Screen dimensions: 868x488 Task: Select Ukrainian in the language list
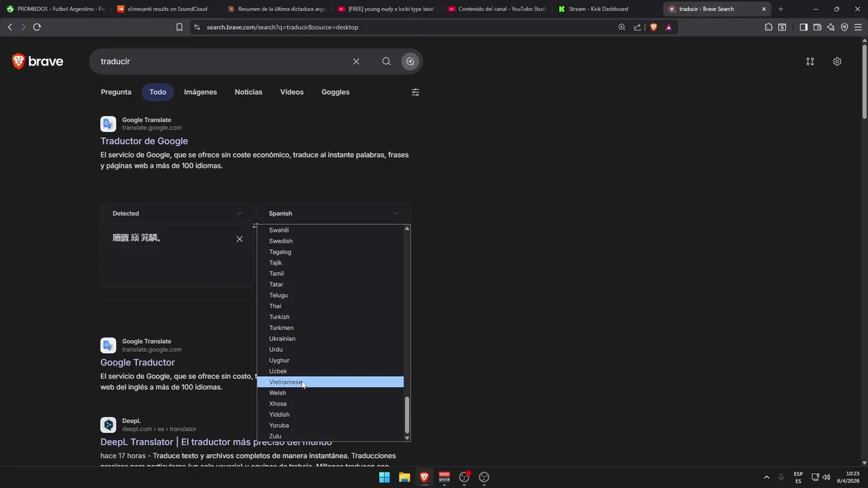click(x=330, y=339)
